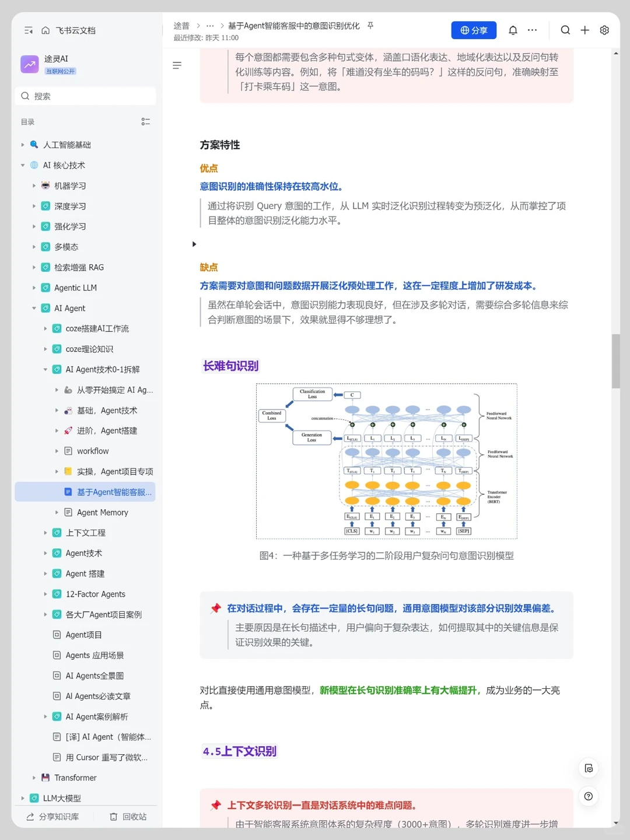Screen dimensions: 630x840
Task: Open the floating notes icon above help
Action: point(589,768)
